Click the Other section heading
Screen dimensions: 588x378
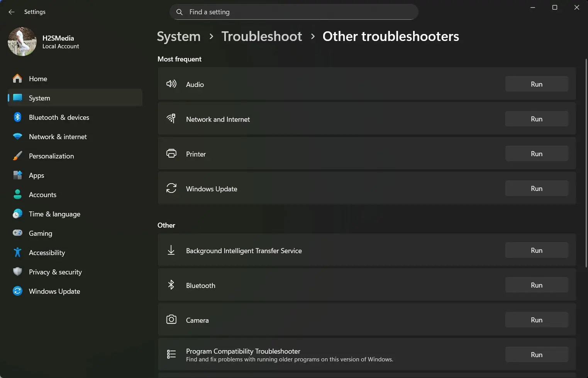click(166, 225)
